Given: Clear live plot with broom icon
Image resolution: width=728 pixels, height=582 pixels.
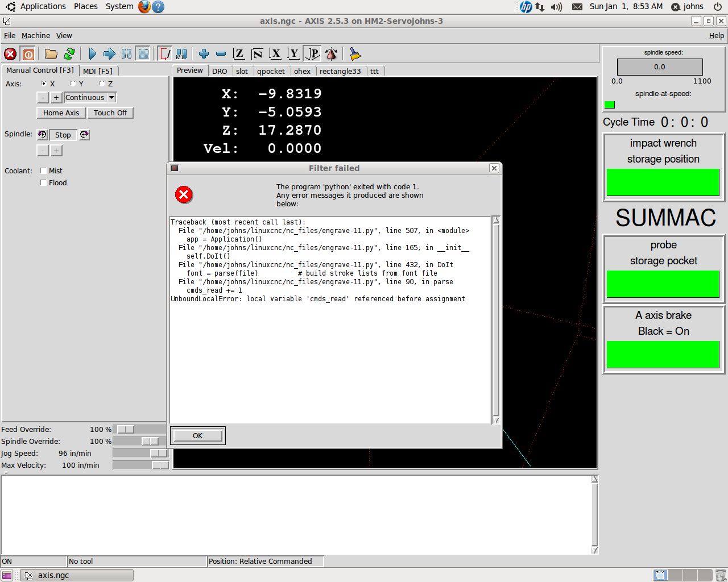Looking at the screenshot, I should tap(355, 54).
